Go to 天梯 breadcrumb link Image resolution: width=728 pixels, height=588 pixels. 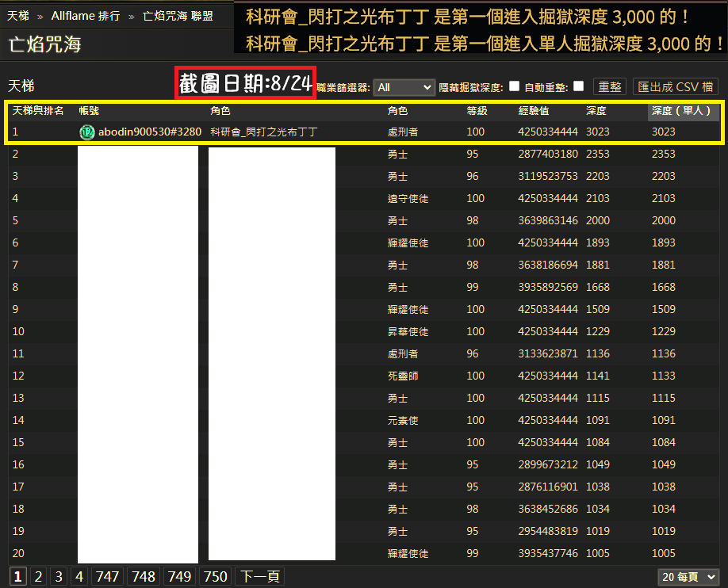coord(18,16)
